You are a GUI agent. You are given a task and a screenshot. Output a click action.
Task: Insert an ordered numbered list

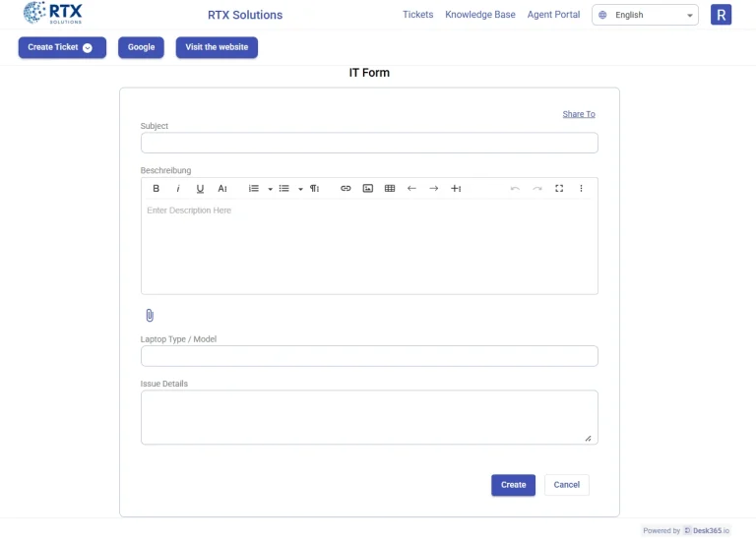click(x=254, y=188)
